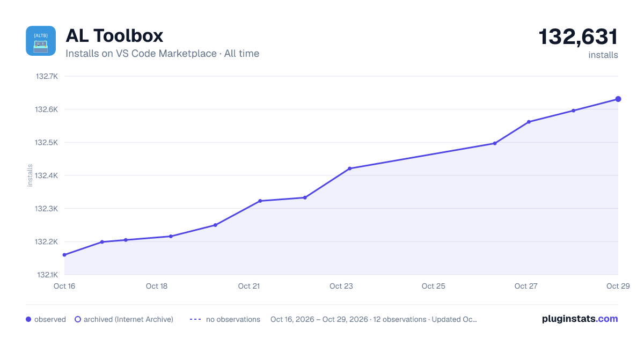Click the Oct 18 x-axis label

click(157, 286)
